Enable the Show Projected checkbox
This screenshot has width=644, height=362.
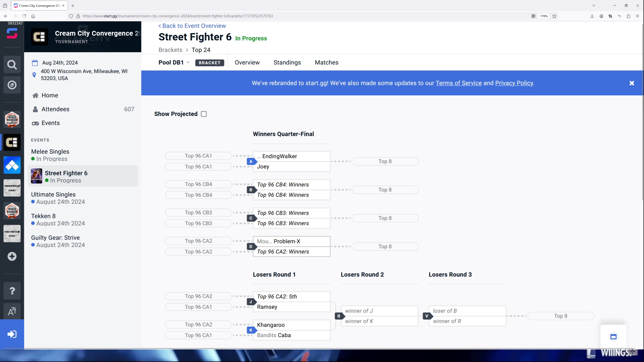tap(204, 114)
